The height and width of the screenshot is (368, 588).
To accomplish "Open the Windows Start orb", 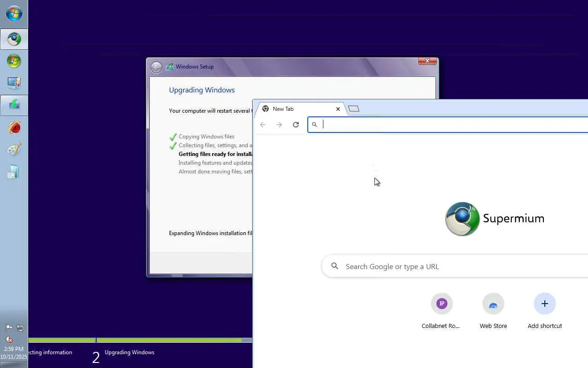I will tap(14, 14).
